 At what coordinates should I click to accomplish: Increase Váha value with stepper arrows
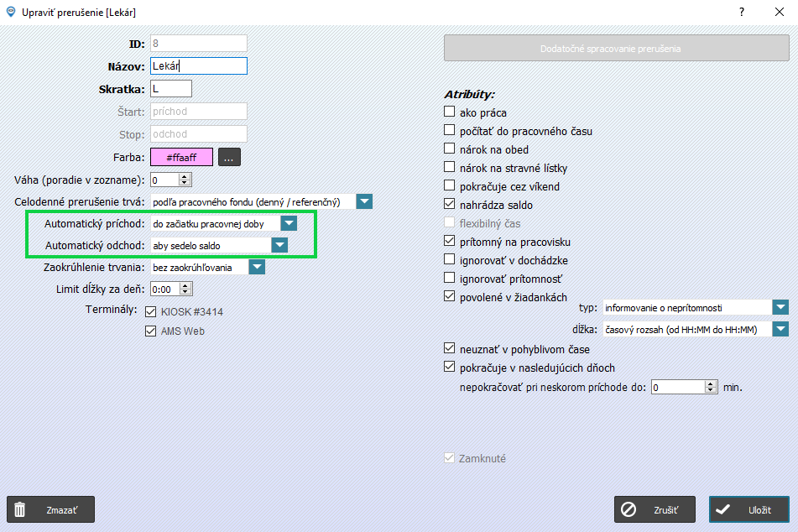coord(185,176)
